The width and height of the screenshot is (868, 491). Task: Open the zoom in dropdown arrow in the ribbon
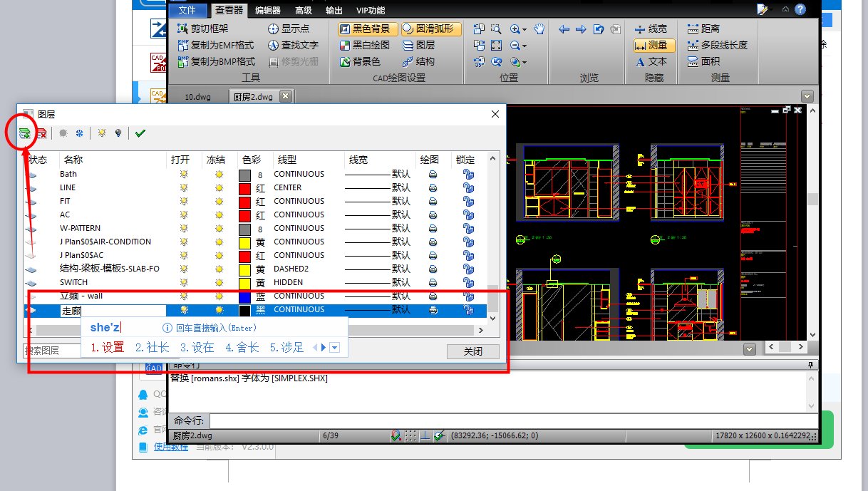(524, 30)
